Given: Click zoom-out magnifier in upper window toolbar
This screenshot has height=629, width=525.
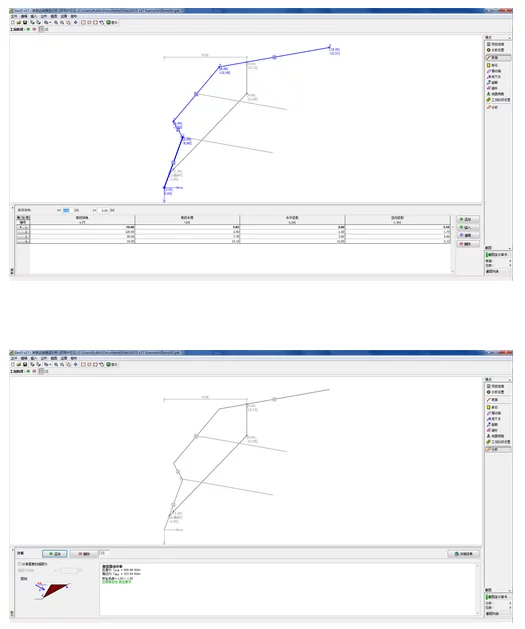Looking at the screenshot, I should (x=62, y=22).
